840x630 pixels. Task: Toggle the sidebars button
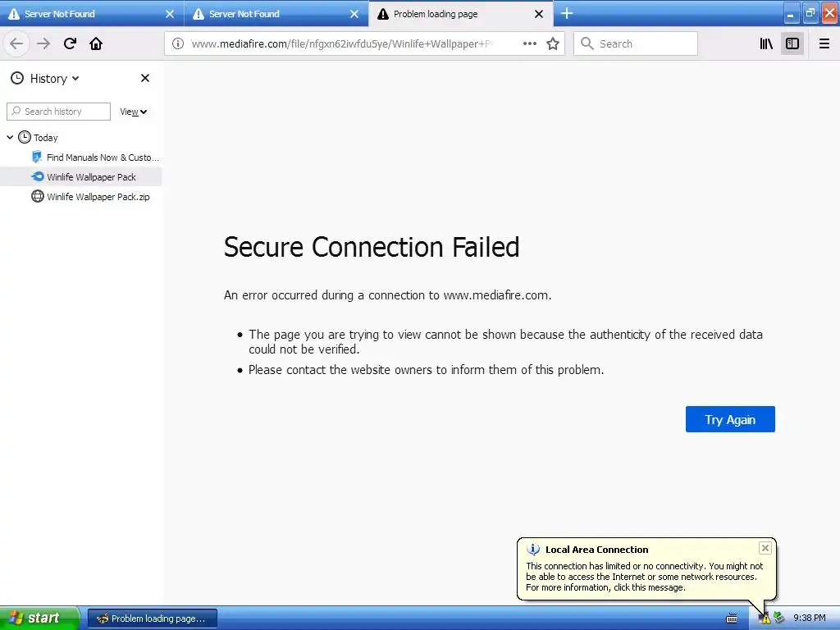click(792, 43)
